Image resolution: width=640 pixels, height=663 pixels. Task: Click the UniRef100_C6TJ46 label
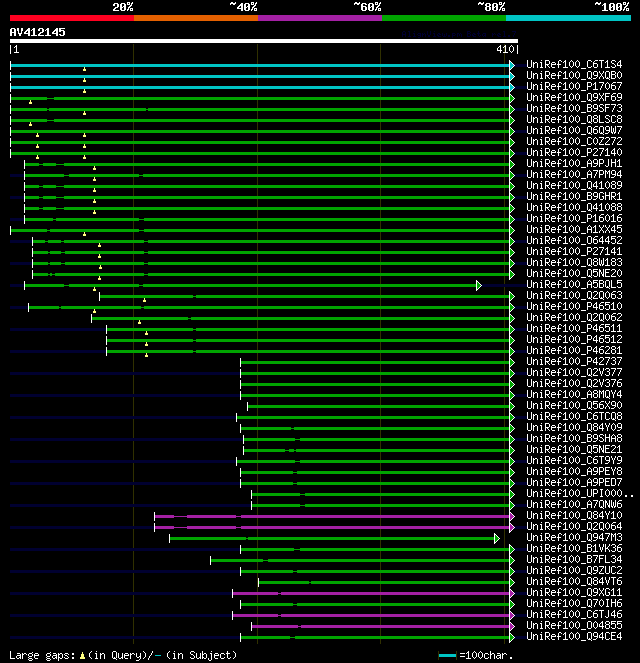[574, 614]
